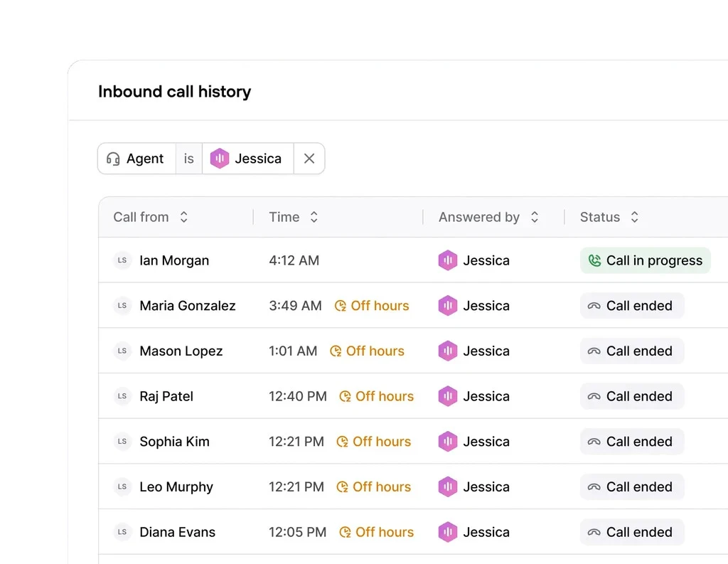Open caller Raj Patel

coord(166,396)
